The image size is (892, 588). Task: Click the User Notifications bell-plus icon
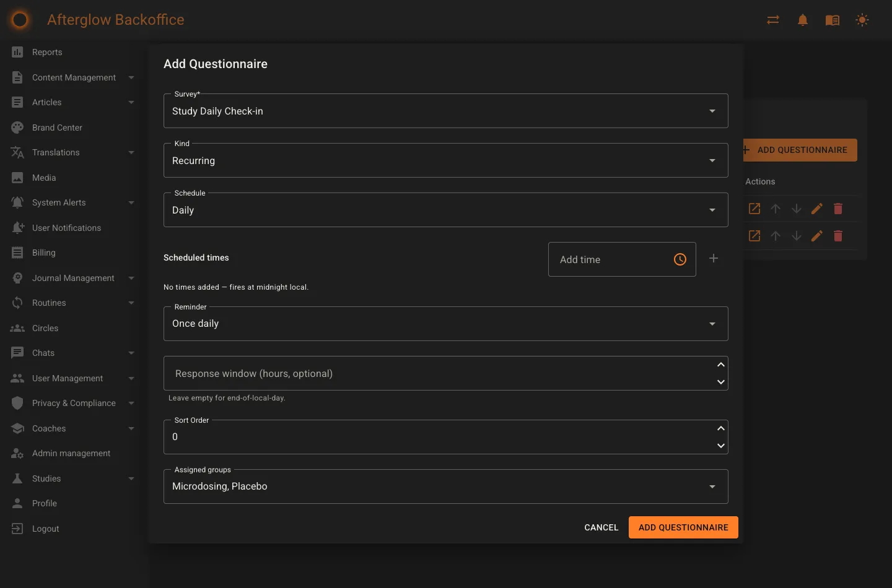[x=17, y=228]
